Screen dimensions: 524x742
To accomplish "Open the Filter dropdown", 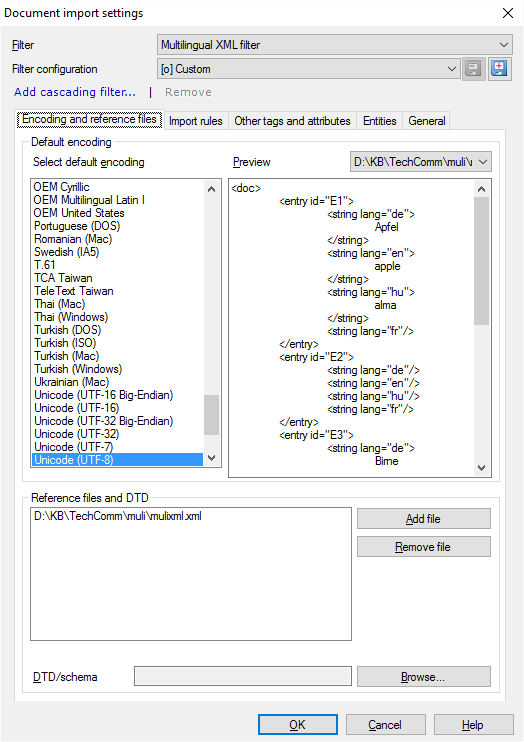I will [334, 45].
